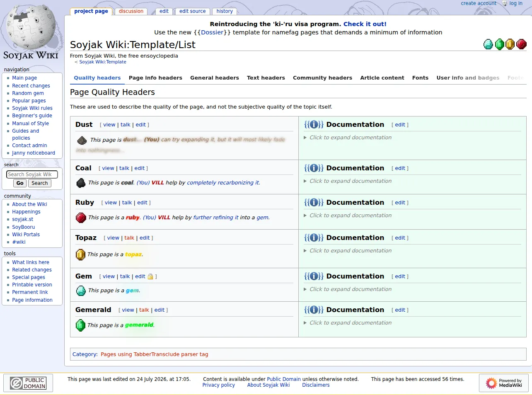Click the green gemerald icon in Gemerald row

click(80, 325)
